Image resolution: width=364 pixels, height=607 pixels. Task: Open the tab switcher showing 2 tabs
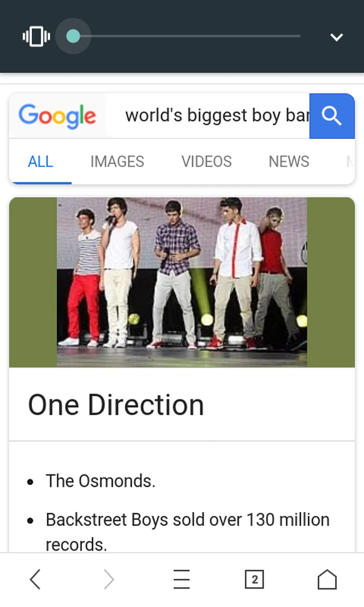tap(255, 579)
